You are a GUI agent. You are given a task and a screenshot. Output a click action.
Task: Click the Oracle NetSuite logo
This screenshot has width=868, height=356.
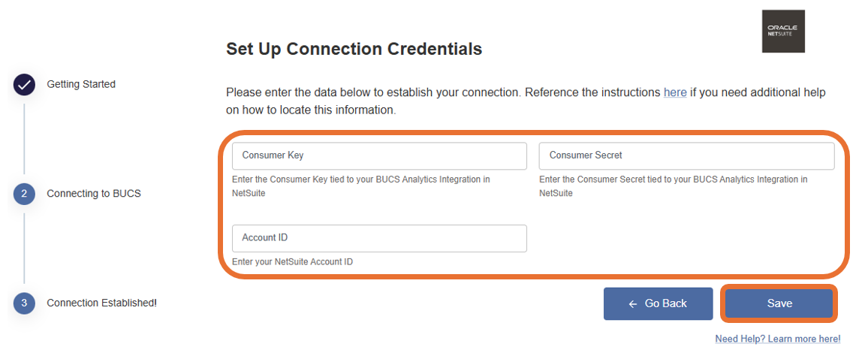[x=782, y=32]
